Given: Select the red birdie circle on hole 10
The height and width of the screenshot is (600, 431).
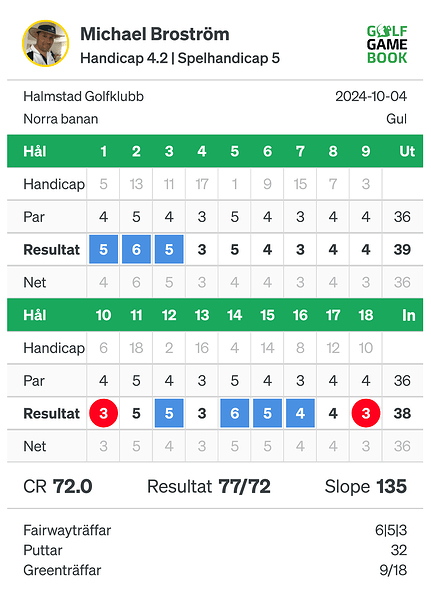Looking at the screenshot, I should (103, 413).
